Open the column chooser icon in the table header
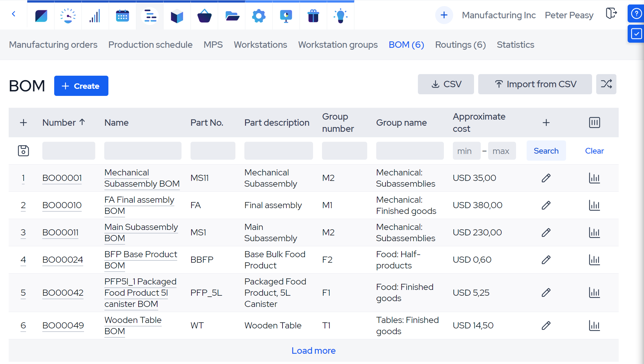This screenshot has width=644, height=364. click(x=594, y=123)
